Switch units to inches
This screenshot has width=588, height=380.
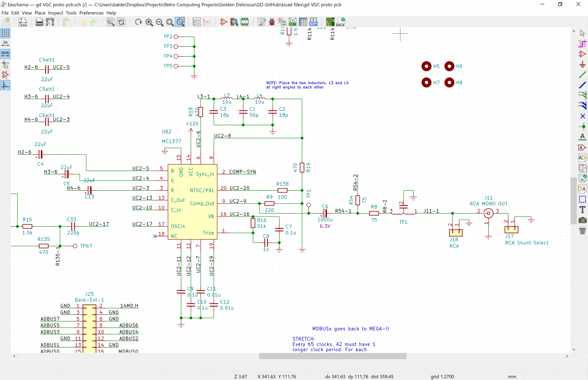tap(5, 43)
